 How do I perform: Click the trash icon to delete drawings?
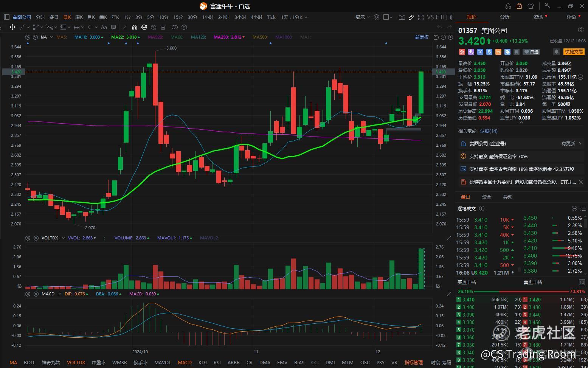tap(163, 27)
